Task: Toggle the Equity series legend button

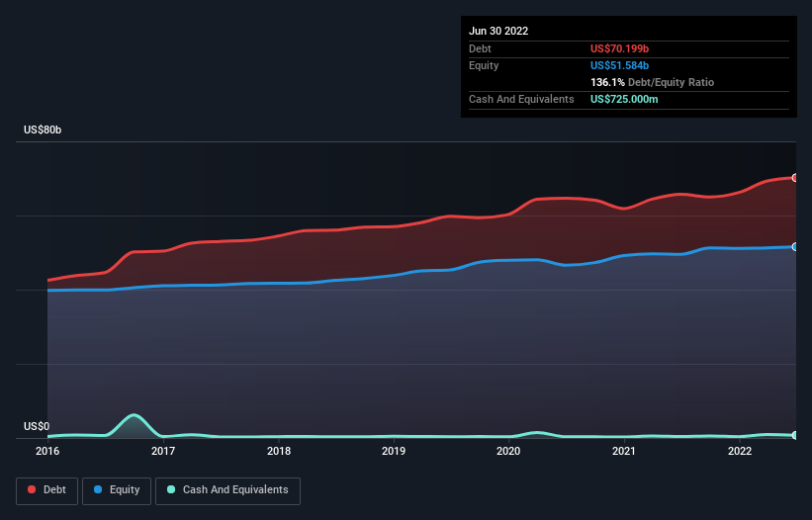Action: 117,490
